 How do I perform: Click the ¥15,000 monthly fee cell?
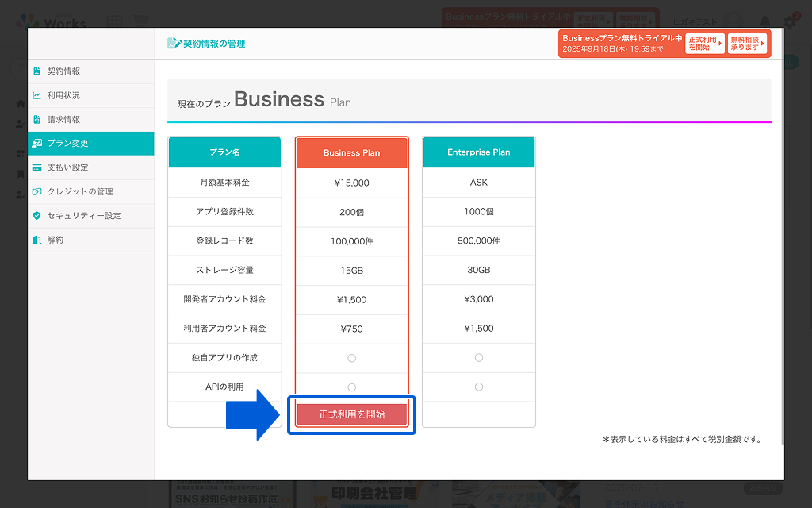(x=351, y=183)
